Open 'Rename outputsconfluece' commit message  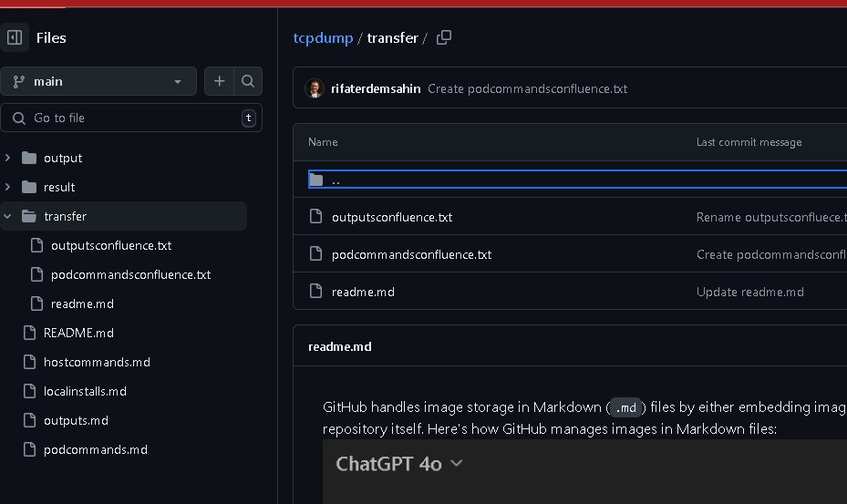(771, 217)
